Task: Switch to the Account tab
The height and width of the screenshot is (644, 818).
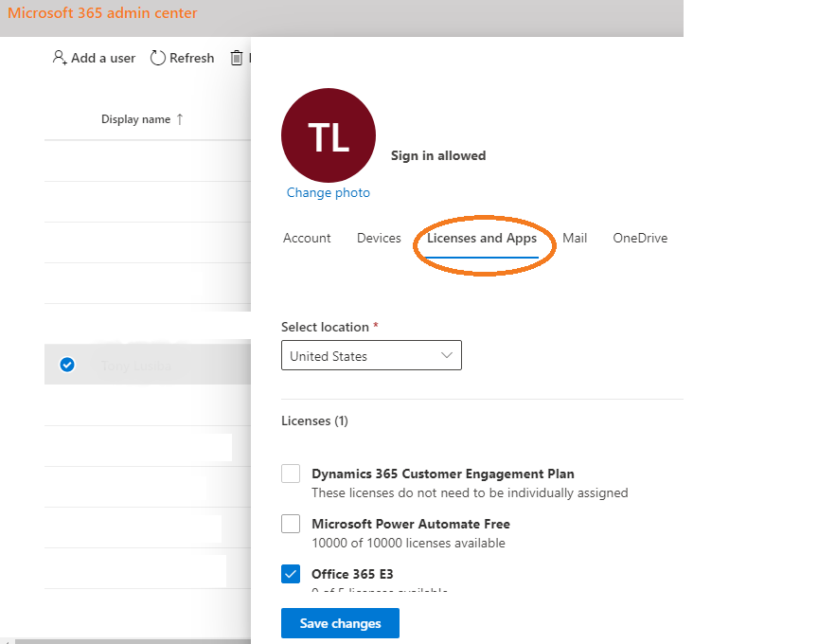Action: coord(307,238)
